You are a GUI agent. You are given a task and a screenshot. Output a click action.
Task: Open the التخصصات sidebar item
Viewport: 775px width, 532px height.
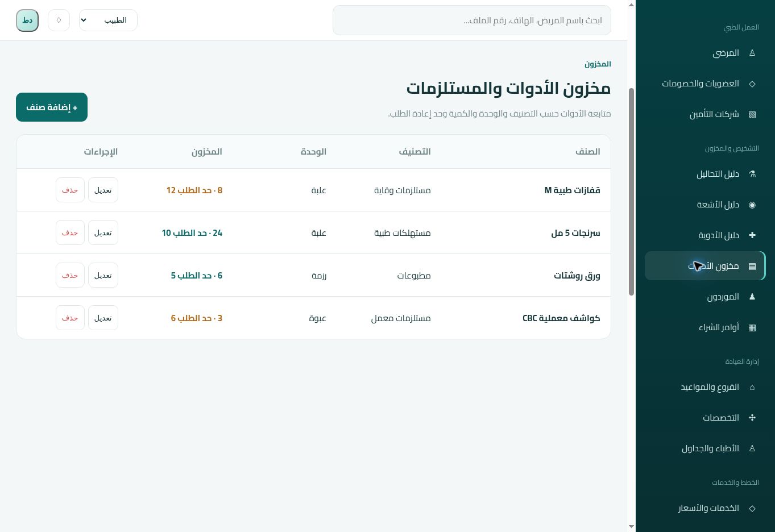coord(705,418)
